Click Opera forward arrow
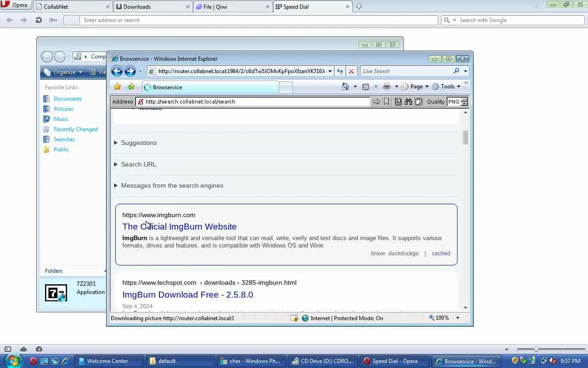588x368 pixels. point(24,20)
